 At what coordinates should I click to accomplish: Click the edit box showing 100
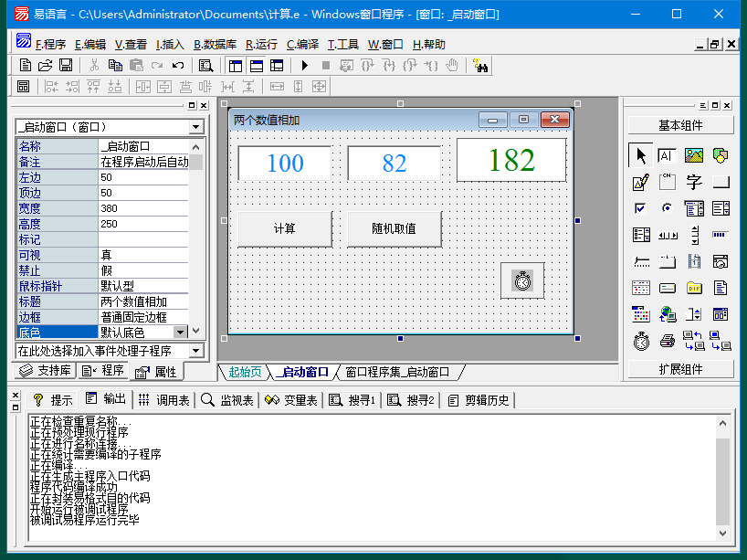[x=285, y=164]
